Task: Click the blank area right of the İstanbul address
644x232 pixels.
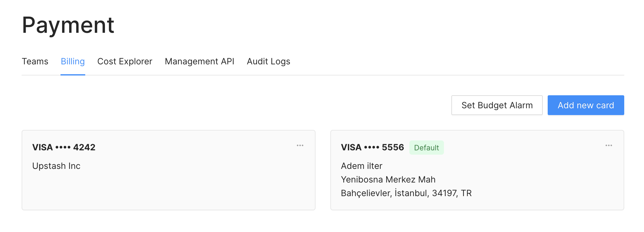Action: (550, 193)
